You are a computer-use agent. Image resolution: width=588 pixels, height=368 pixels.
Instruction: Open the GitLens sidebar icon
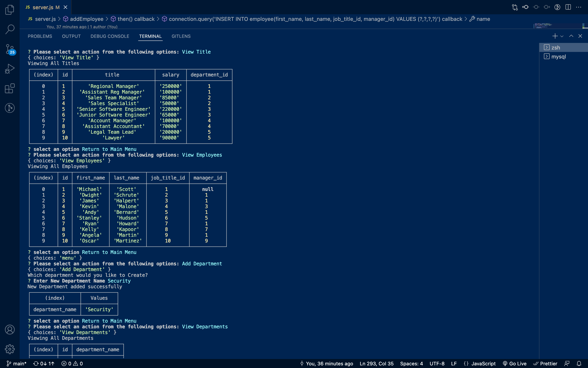(x=10, y=108)
